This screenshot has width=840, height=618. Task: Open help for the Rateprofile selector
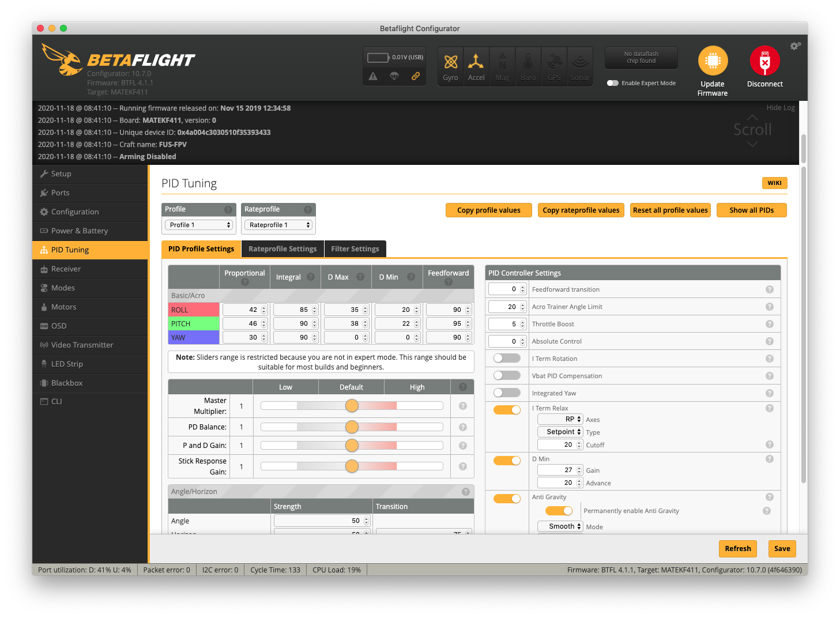[308, 209]
